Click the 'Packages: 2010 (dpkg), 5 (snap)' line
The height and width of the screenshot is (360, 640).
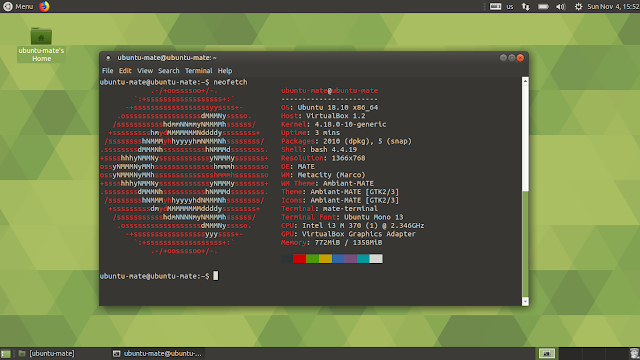347,141
